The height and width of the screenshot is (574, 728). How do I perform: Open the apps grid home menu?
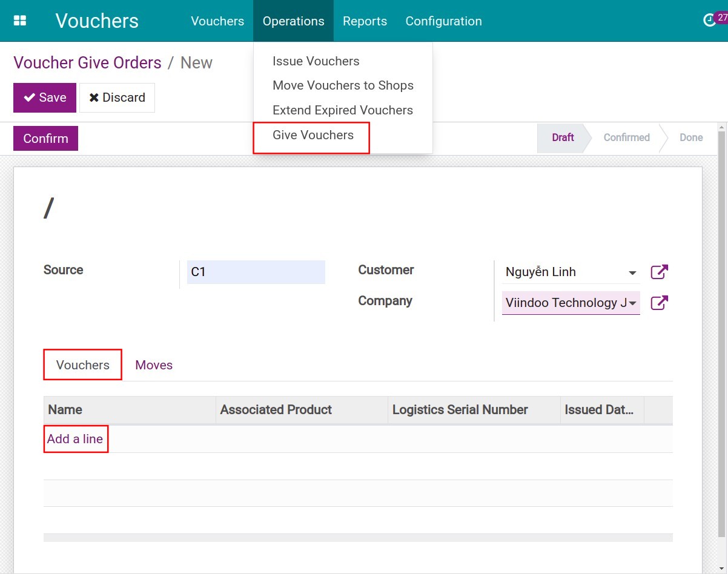(x=20, y=21)
